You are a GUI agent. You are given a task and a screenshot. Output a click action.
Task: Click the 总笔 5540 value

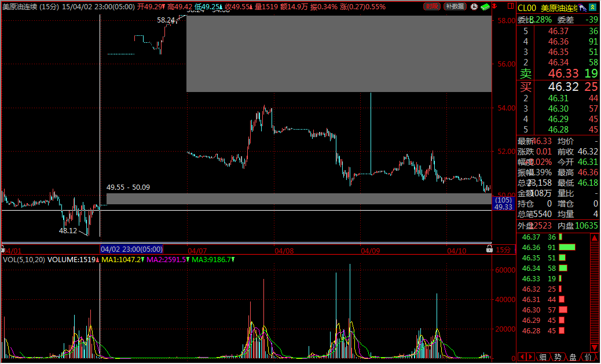(x=543, y=214)
